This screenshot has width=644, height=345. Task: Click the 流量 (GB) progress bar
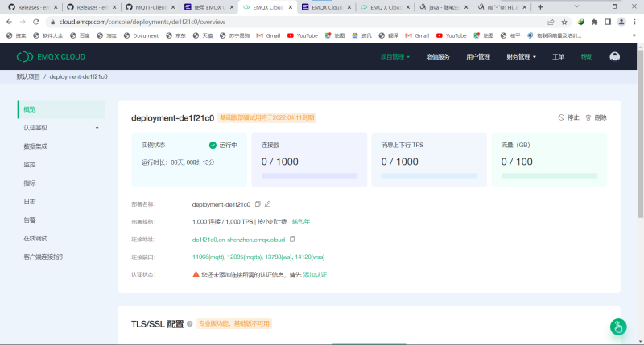pos(549,175)
